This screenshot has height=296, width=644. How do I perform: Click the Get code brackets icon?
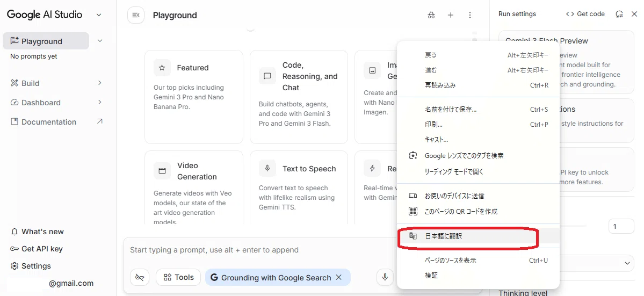pos(570,14)
